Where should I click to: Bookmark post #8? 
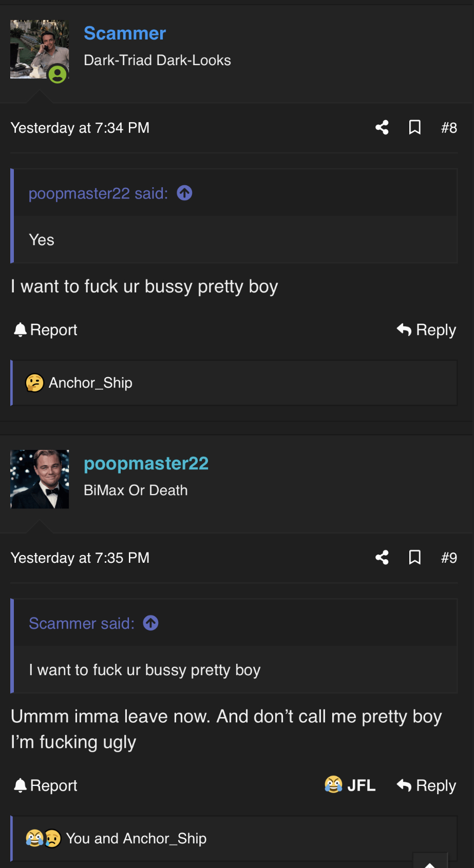tap(415, 127)
